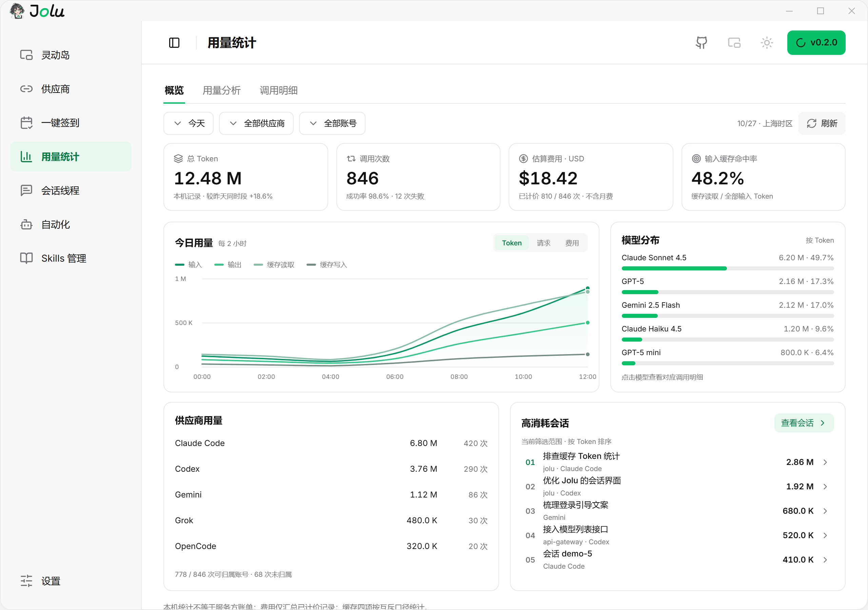Expand the 今天 date range dropdown
The image size is (868, 610).
188,123
